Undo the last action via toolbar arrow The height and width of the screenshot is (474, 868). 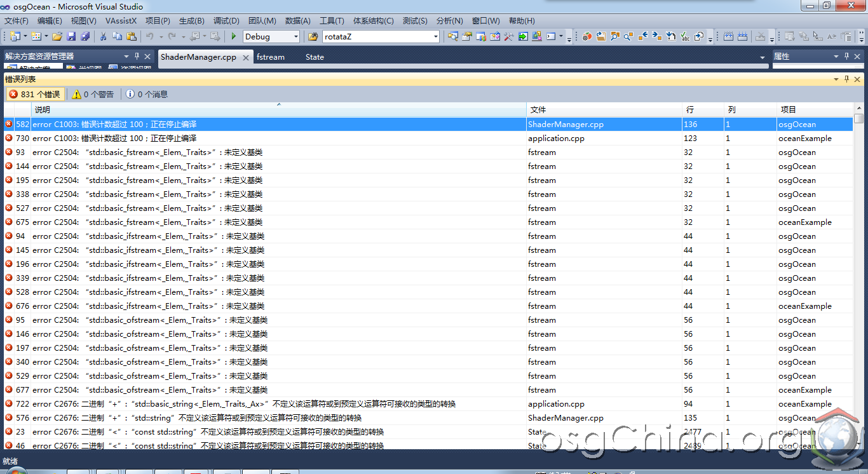[149, 36]
